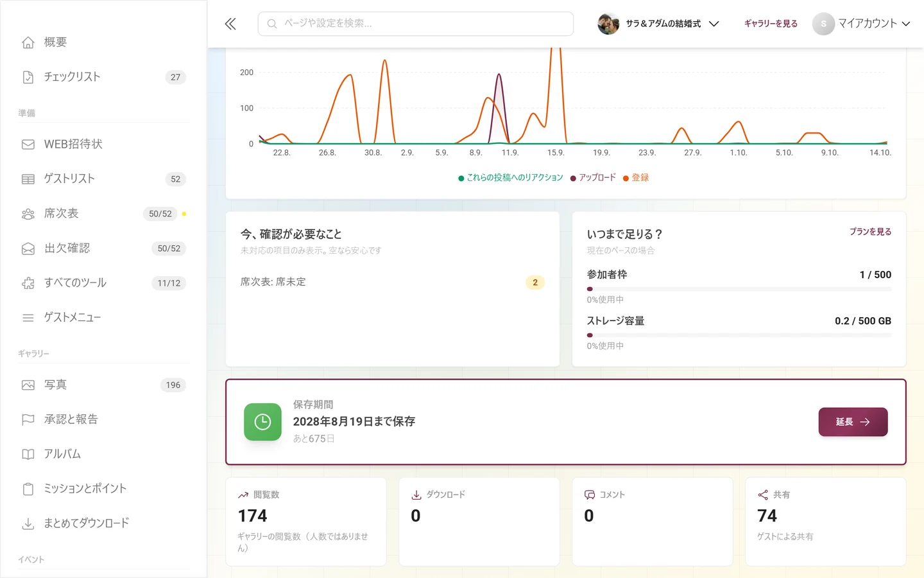Focus the ページや設定を検索 search field
924x578 pixels.
(x=416, y=24)
